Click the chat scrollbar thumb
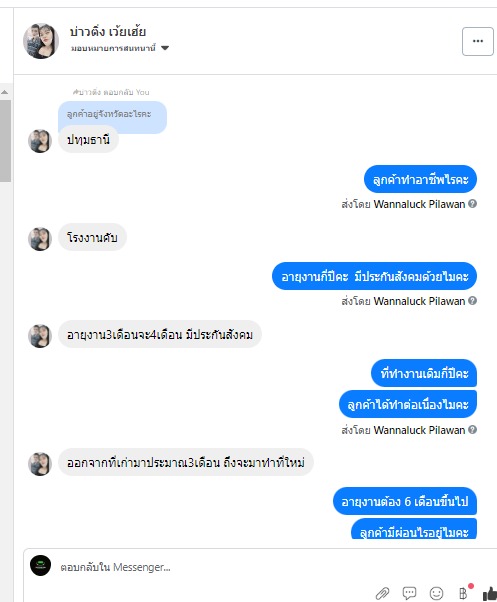Screen dimensions: 497x602 [x=5, y=141]
